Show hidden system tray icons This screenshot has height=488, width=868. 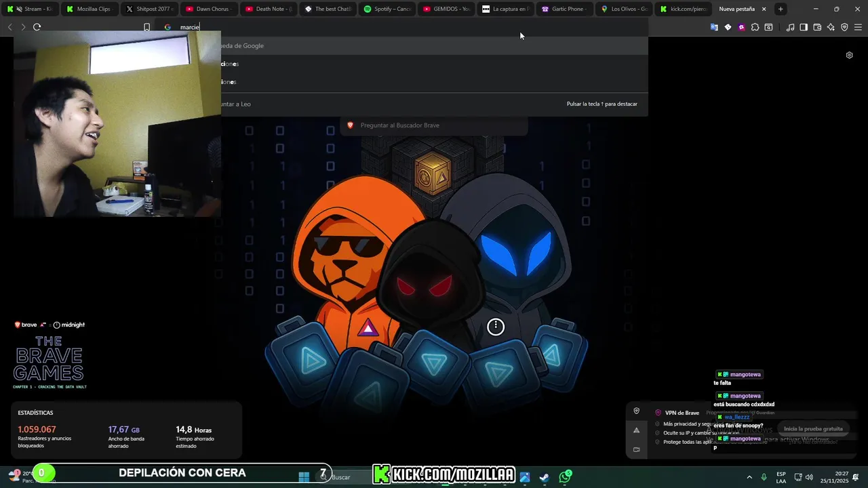pyautogui.click(x=749, y=477)
